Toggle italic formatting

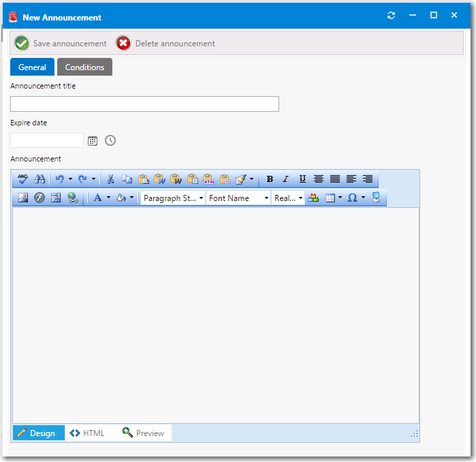click(x=286, y=179)
